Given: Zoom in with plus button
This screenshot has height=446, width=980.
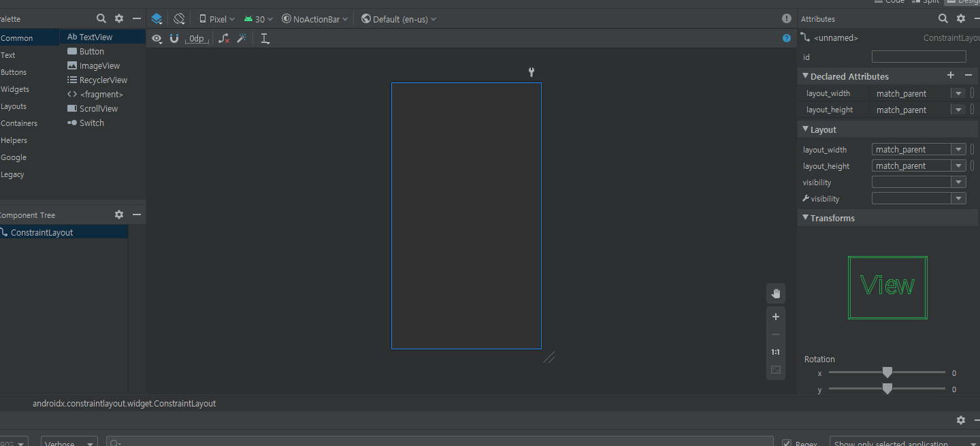Looking at the screenshot, I should tap(775, 317).
